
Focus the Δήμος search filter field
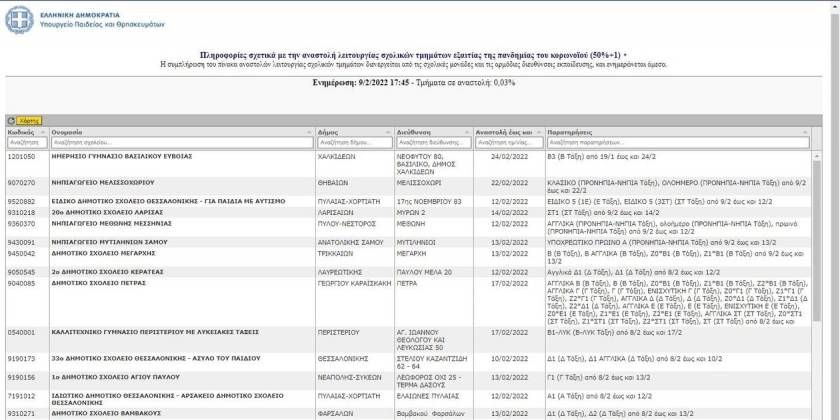[355, 142]
